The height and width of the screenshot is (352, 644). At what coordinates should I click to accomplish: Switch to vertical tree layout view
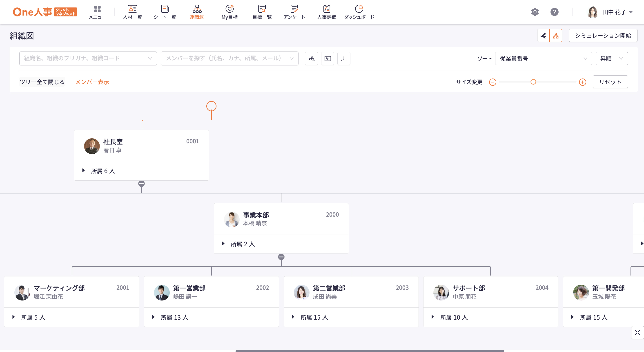tap(556, 36)
